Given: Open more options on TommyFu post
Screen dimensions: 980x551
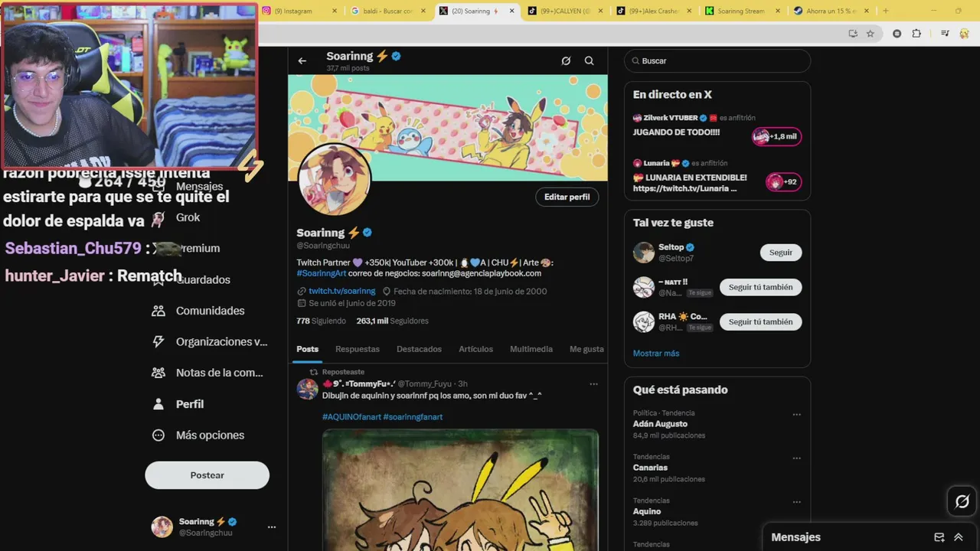Looking at the screenshot, I should pyautogui.click(x=593, y=383).
